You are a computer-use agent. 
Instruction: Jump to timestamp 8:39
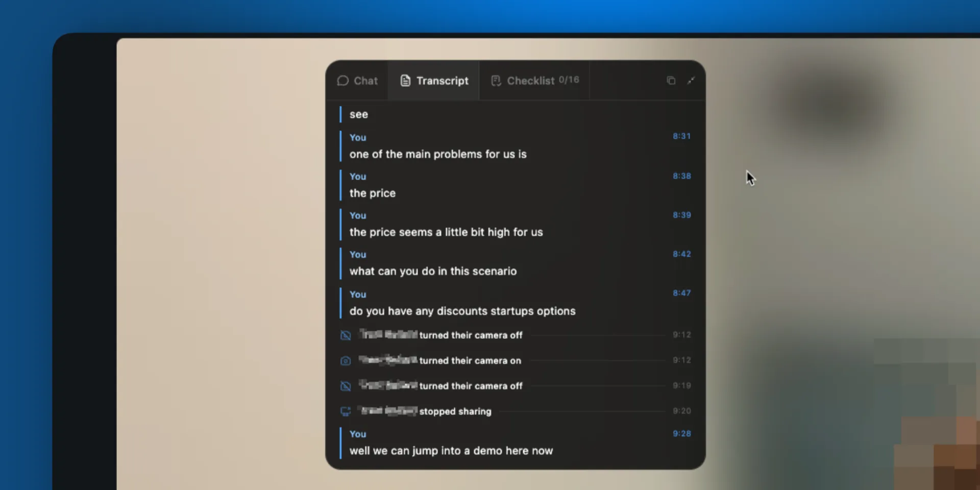tap(681, 215)
